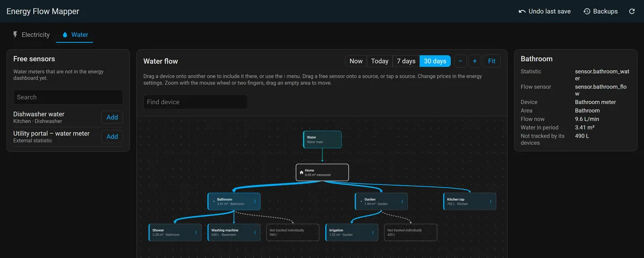The width and height of the screenshot is (644, 258).
Task: Click the 490 L value in Bathroom details panel
Action: click(582, 136)
